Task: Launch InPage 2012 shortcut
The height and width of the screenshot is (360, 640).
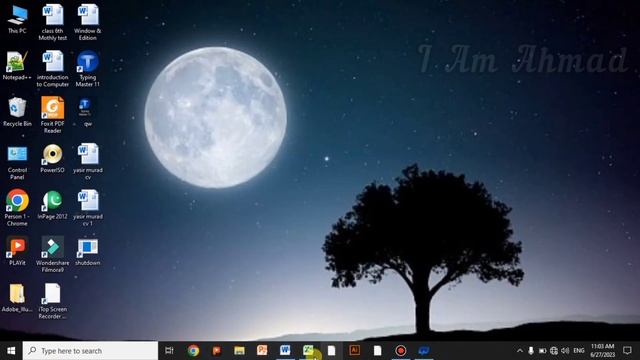Action: (x=53, y=204)
